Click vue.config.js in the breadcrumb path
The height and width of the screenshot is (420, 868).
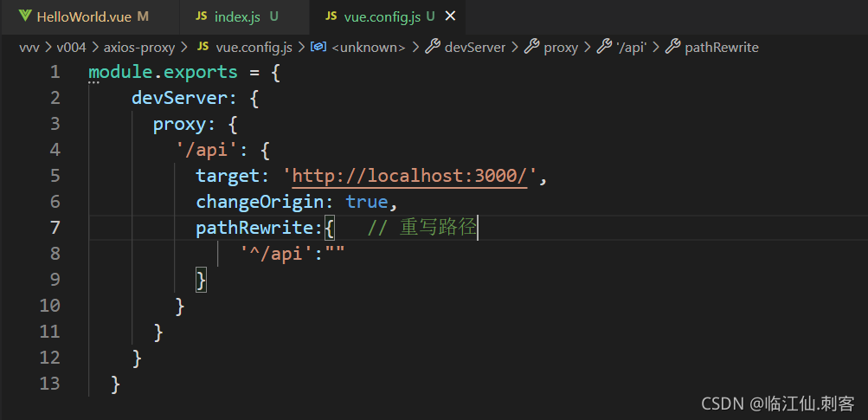click(x=254, y=48)
